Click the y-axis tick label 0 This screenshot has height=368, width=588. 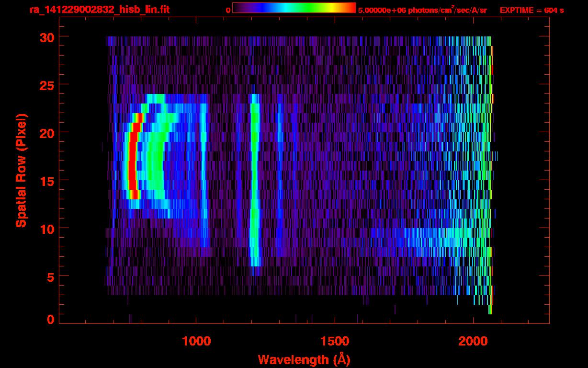point(51,320)
